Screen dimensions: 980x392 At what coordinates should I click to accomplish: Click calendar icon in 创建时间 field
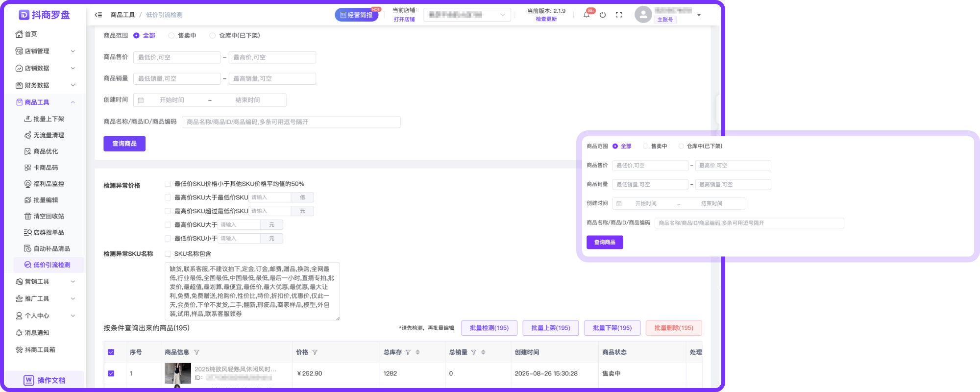[141, 100]
